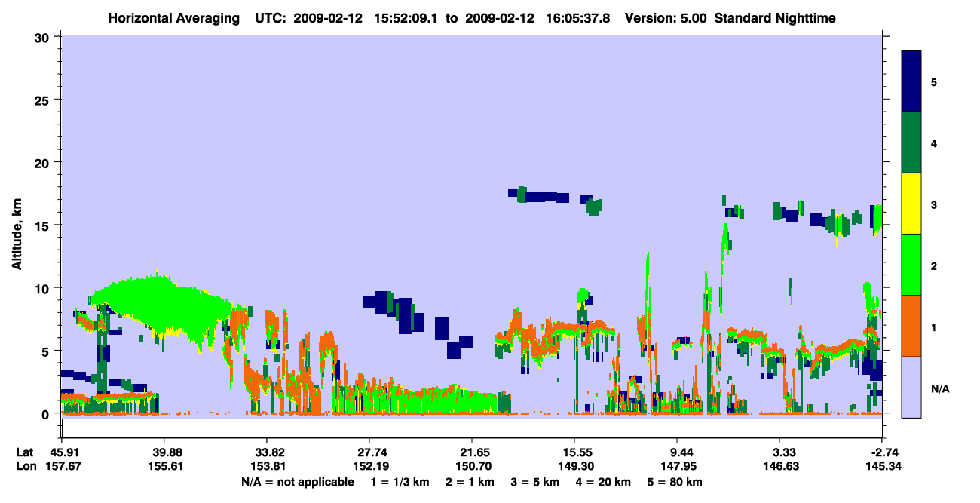The height and width of the screenshot is (503, 980).
Task: Click the y-axis tick label 25
Action: [43, 100]
